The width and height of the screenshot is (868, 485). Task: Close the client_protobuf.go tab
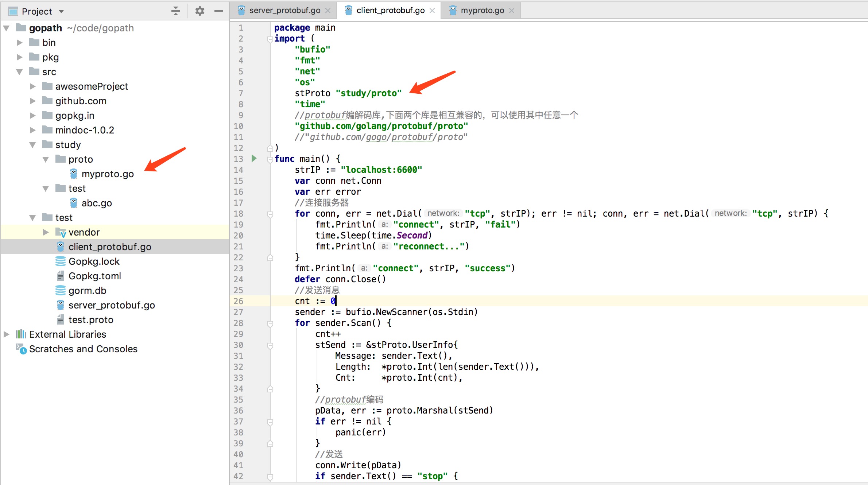tap(432, 11)
